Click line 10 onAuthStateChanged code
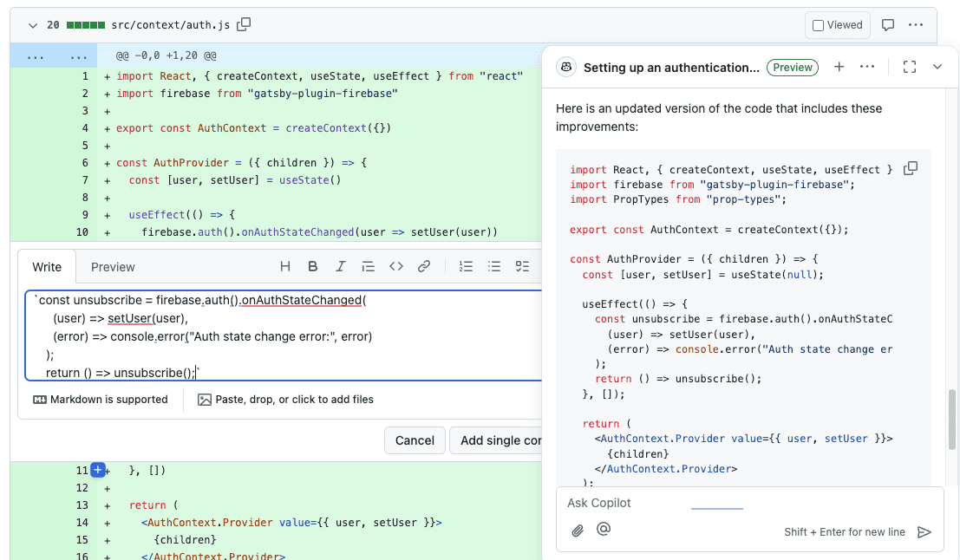The height and width of the screenshot is (560, 960). (x=320, y=232)
